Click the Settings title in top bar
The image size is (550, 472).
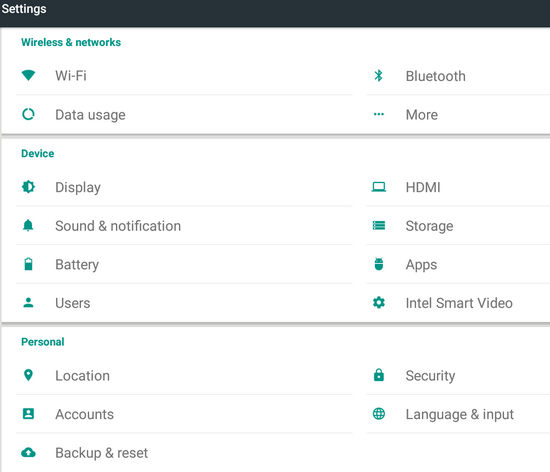(24, 9)
